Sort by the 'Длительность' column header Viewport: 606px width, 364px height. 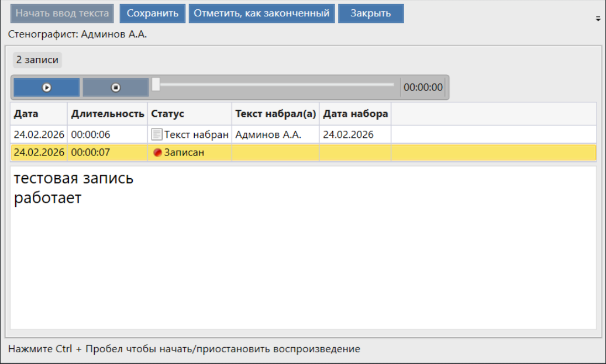click(x=108, y=113)
